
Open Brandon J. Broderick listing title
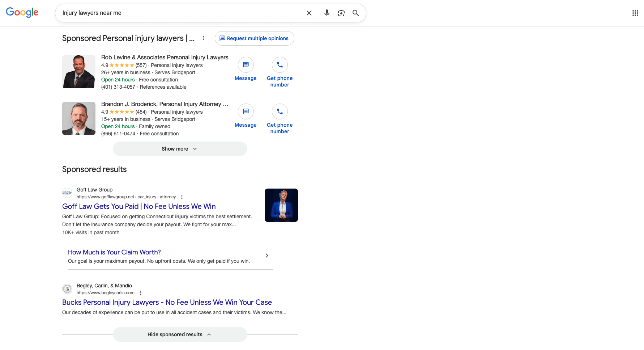(x=165, y=104)
